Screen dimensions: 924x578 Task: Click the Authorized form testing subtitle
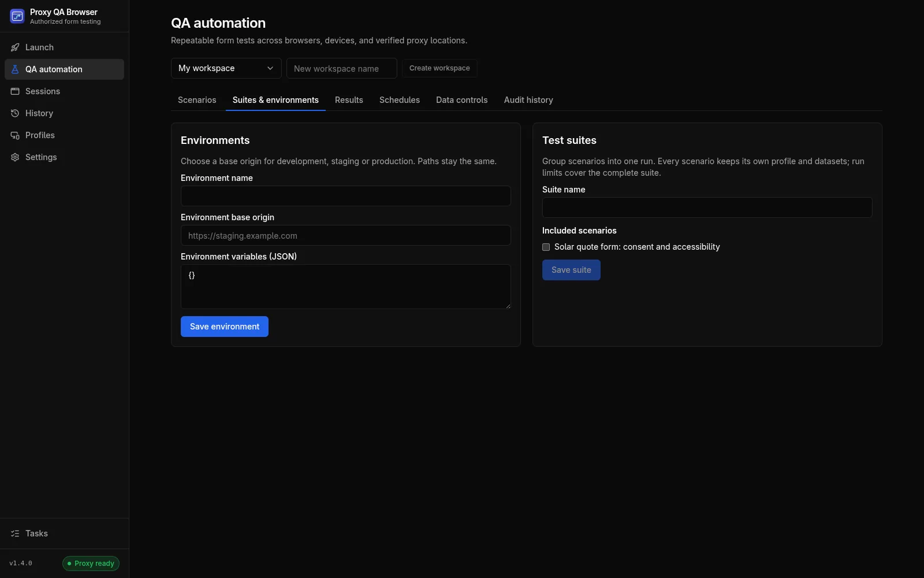pyautogui.click(x=65, y=22)
